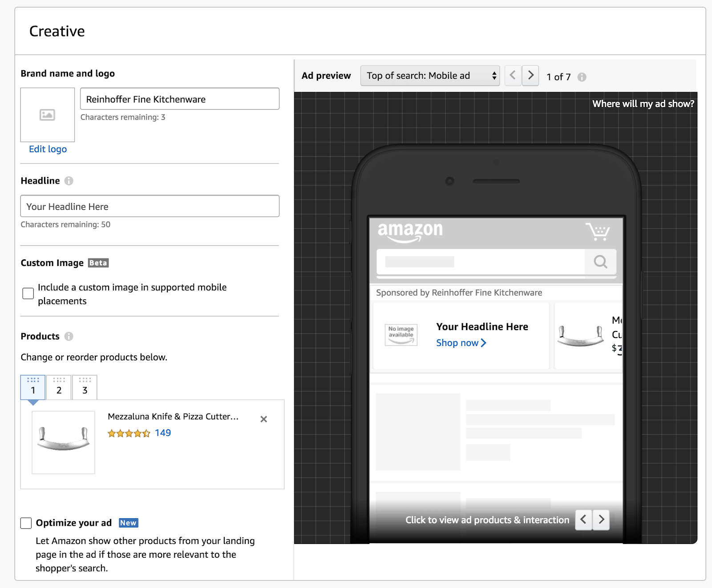Open the ad preview placement dropdown
The width and height of the screenshot is (712, 588).
point(430,76)
